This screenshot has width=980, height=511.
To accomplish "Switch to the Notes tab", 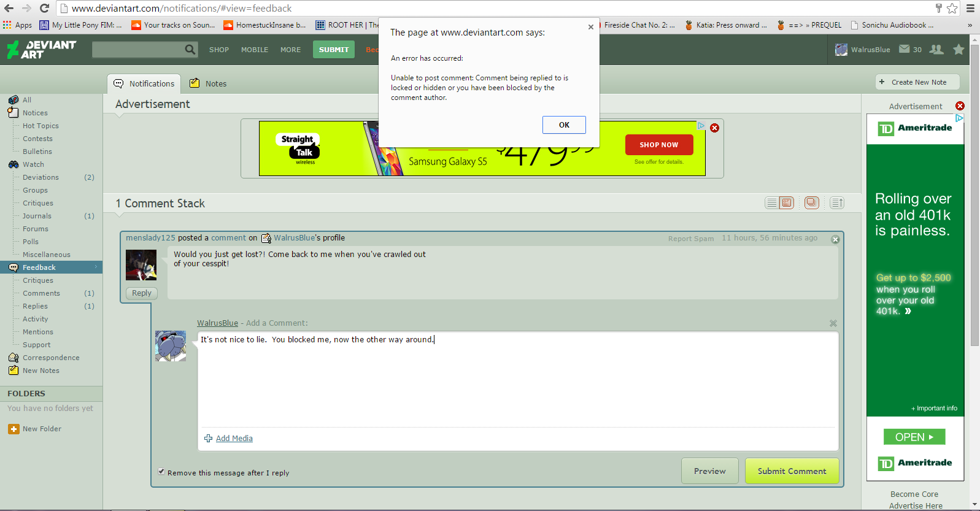I will (x=208, y=83).
